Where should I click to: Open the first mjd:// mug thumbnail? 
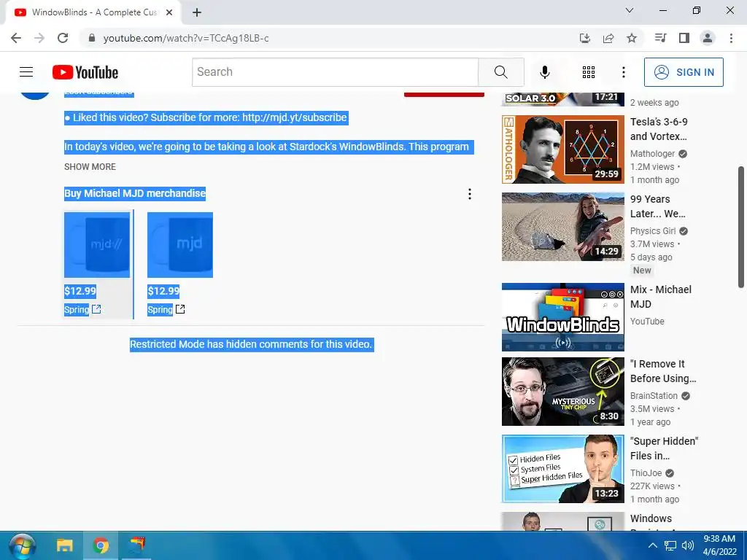pos(97,245)
